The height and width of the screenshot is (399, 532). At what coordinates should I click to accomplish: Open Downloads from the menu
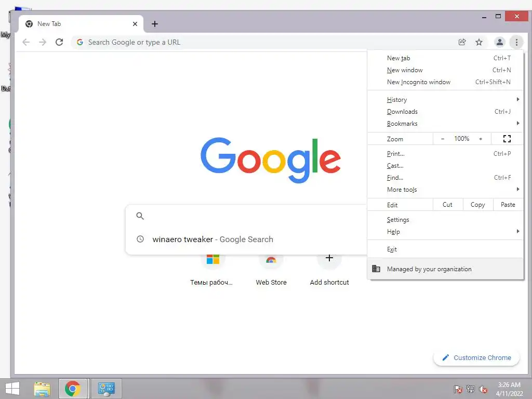pyautogui.click(x=445, y=112)
